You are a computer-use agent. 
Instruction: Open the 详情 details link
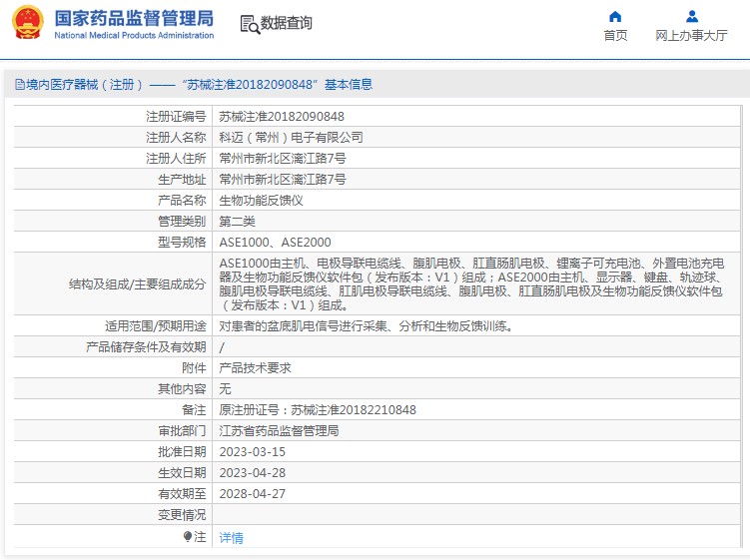pos(231,537)
